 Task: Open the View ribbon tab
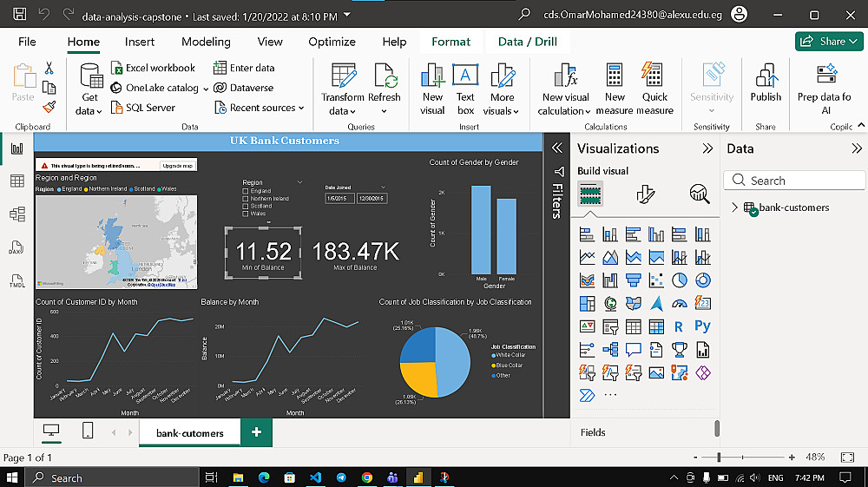[270, 42]
